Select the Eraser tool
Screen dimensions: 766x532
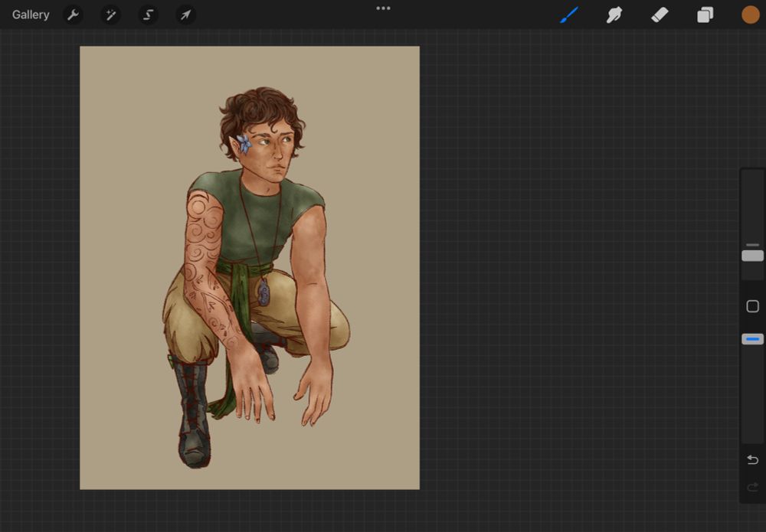click(660, 15)
